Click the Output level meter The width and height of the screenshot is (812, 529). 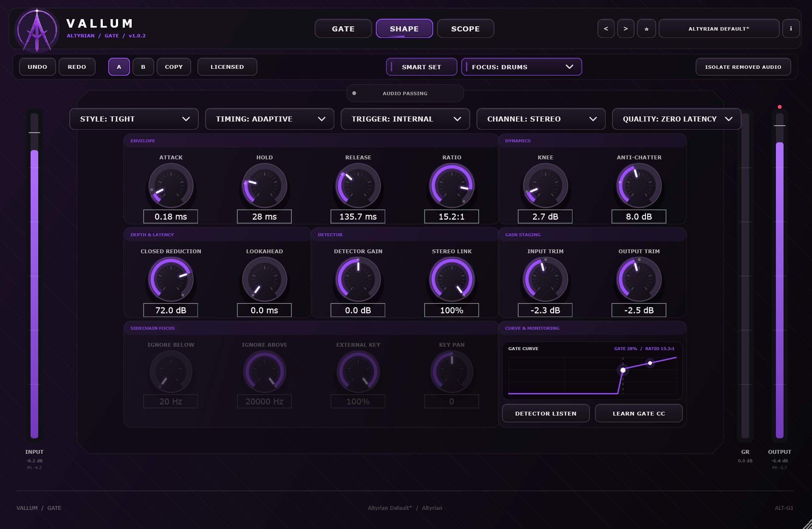click(x=779, y=275)
